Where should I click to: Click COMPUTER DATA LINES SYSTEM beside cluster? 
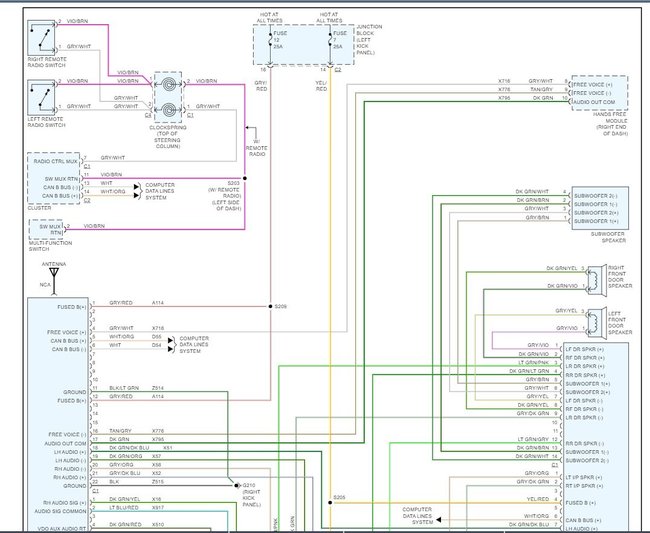(160, 191)
